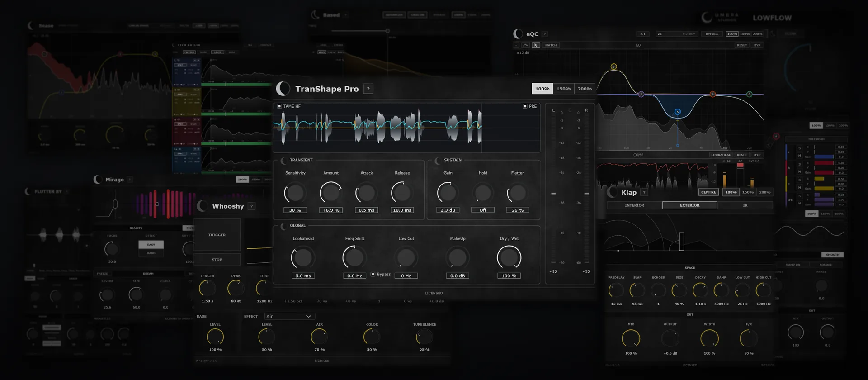Viewport: 868px width, 380px height.
Task: Click the Sensitivity knob
Action: pos(295,193)
